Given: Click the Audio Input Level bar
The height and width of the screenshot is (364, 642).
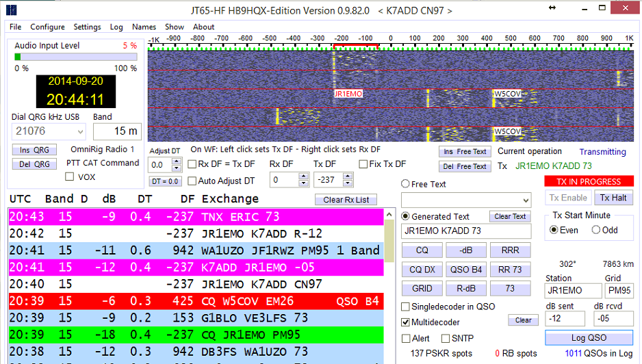Looking at the screenshot, I should 75,57.
